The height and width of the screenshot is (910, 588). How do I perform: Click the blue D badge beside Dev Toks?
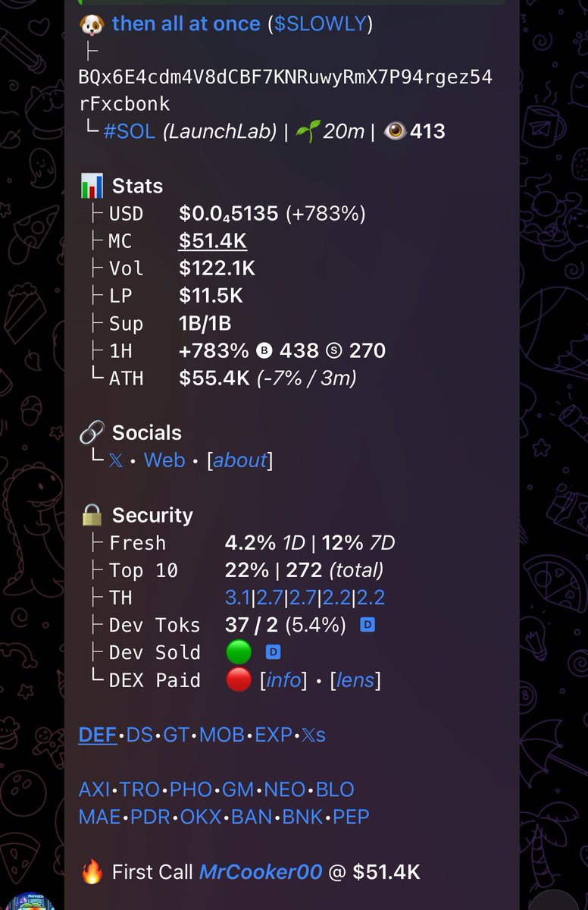tap(367, 625)
